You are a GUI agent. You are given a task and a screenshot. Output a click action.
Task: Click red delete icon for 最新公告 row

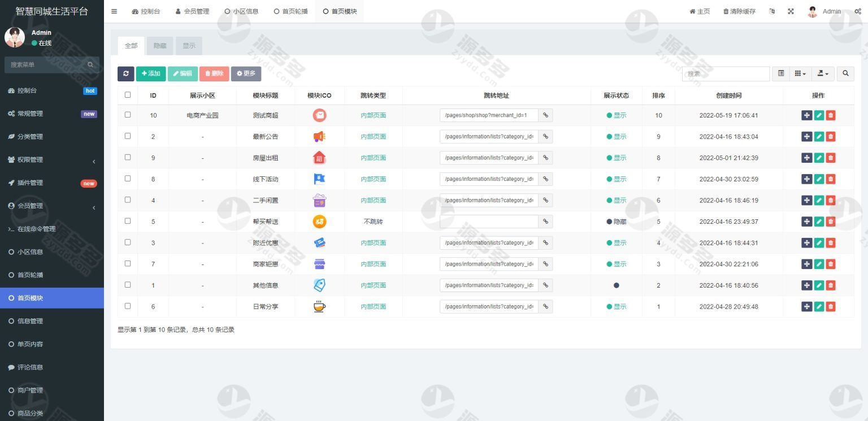coord(831,137)
